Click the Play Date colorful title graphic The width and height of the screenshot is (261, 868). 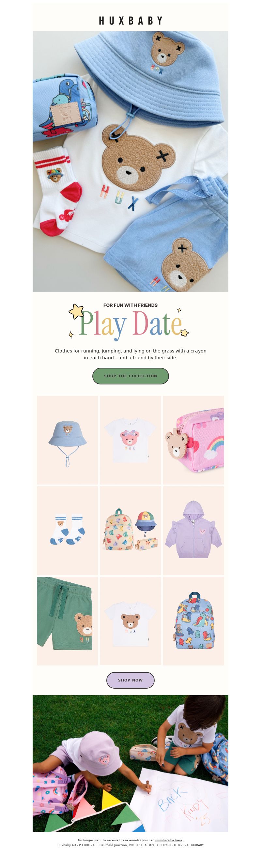click(x=130, y=324)
